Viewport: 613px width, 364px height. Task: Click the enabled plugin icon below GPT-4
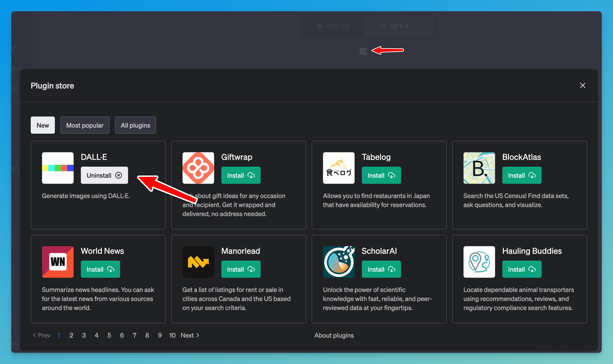pyautogui.click(x=363, y=51)
